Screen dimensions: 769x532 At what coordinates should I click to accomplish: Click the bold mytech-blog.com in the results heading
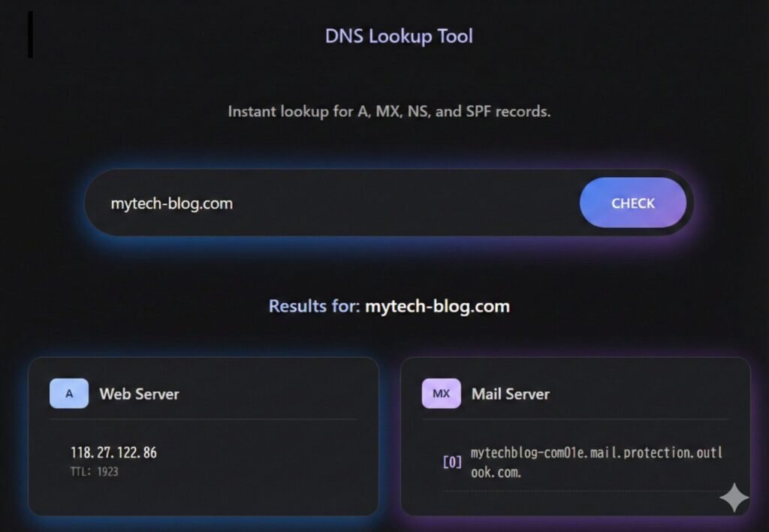point(437,306)
